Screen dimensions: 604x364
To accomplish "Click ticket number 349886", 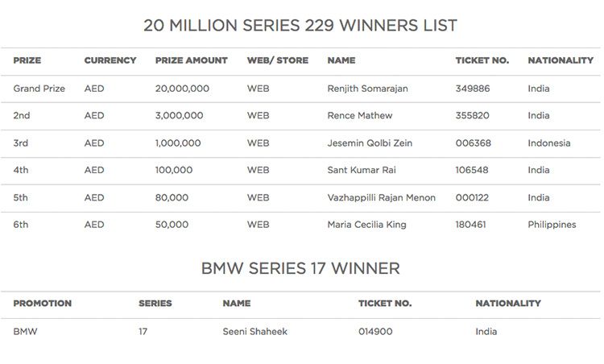I will [x=473, y=89].
